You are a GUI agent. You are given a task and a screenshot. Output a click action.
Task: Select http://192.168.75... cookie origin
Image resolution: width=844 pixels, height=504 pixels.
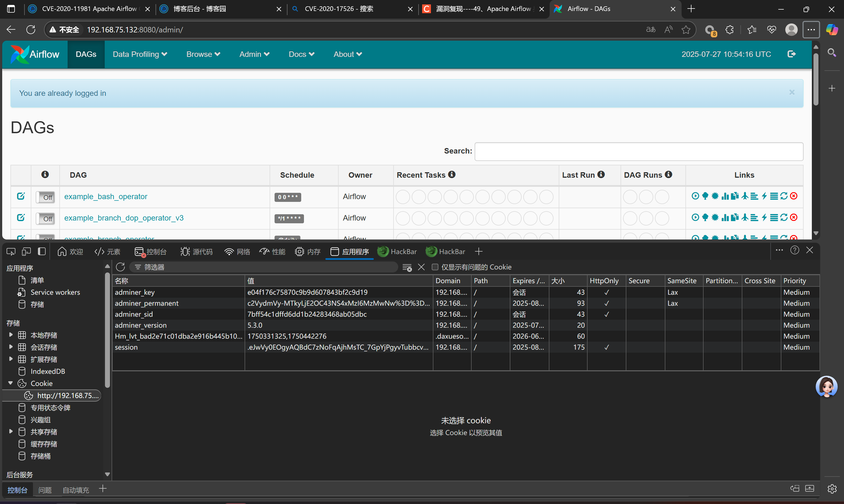52,395
